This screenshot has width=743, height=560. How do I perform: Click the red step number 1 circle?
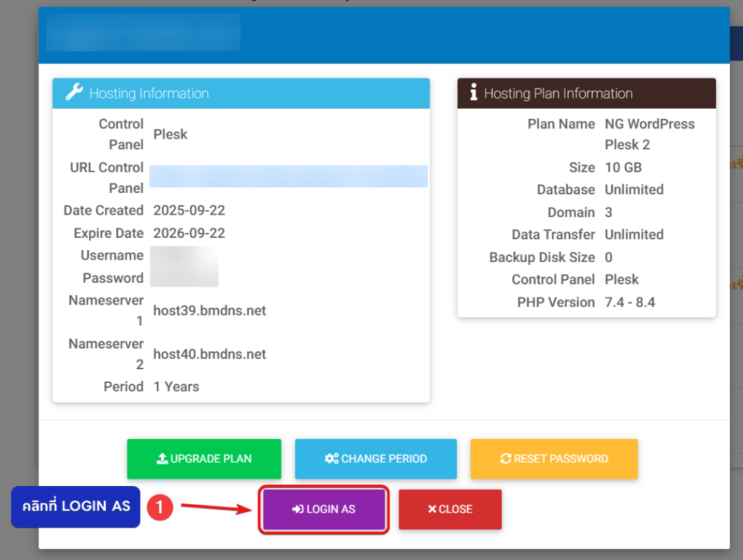[x=160, y=507]
